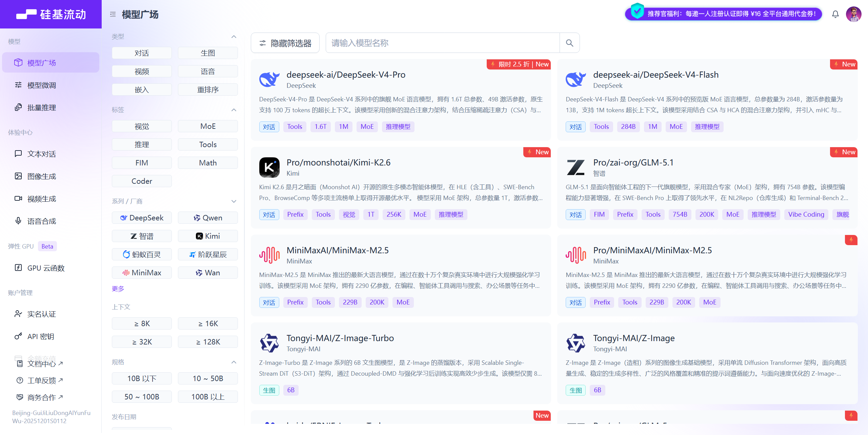
Task: Select the 100B 以上 size filter
Action: click(x=208, y=397)
